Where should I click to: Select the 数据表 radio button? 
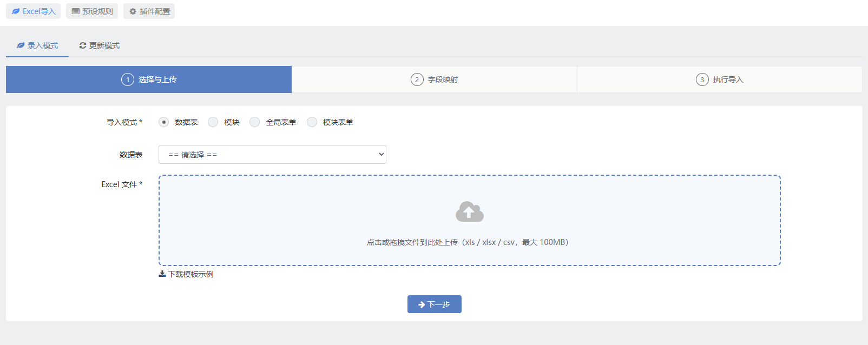coord(164,122)
